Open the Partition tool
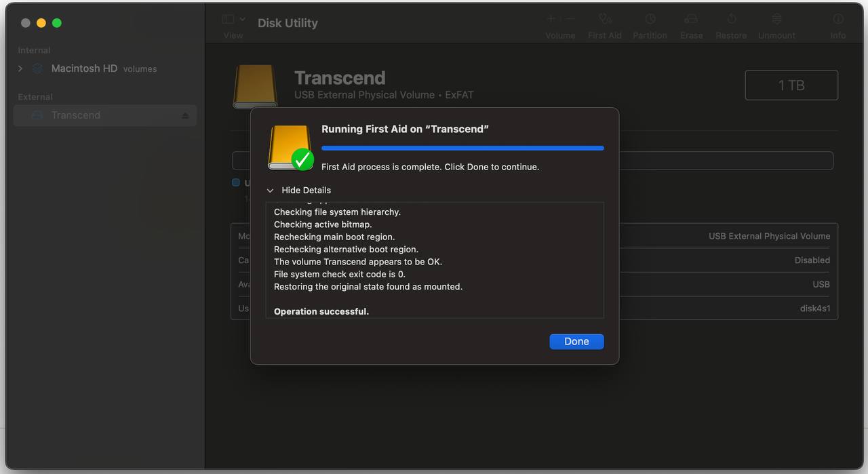Screen dimensions: 868x474 (x=650, y=20)
